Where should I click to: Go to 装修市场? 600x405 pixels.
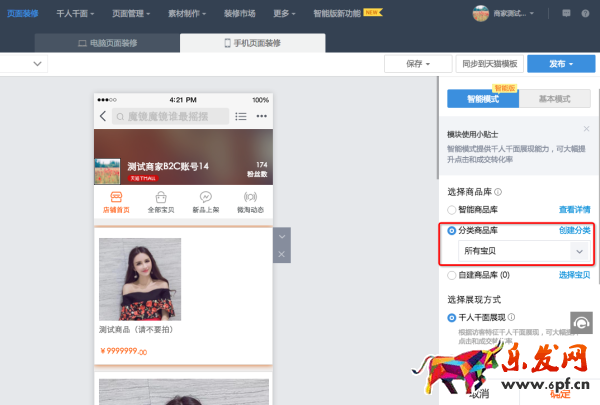(240, 14)
